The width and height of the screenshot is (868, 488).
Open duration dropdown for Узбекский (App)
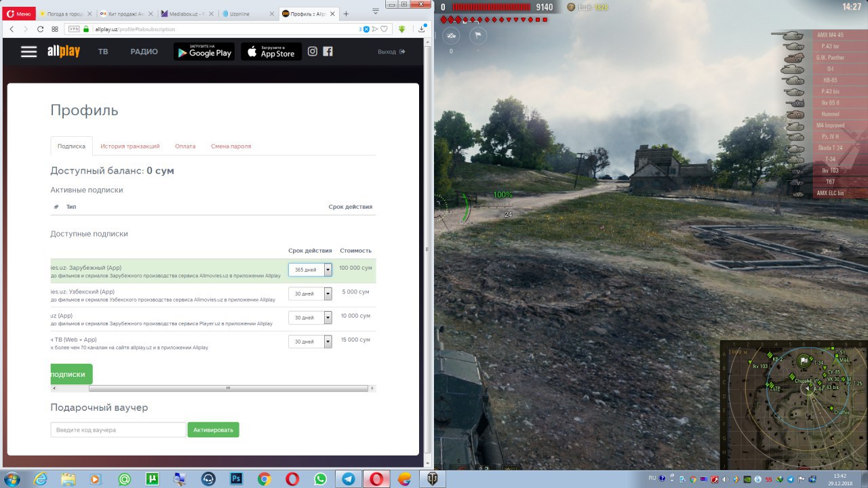coord(310,293)
